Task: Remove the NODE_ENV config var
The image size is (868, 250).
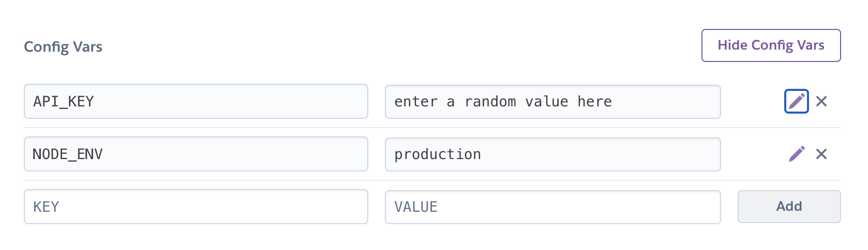Action: 821,154
